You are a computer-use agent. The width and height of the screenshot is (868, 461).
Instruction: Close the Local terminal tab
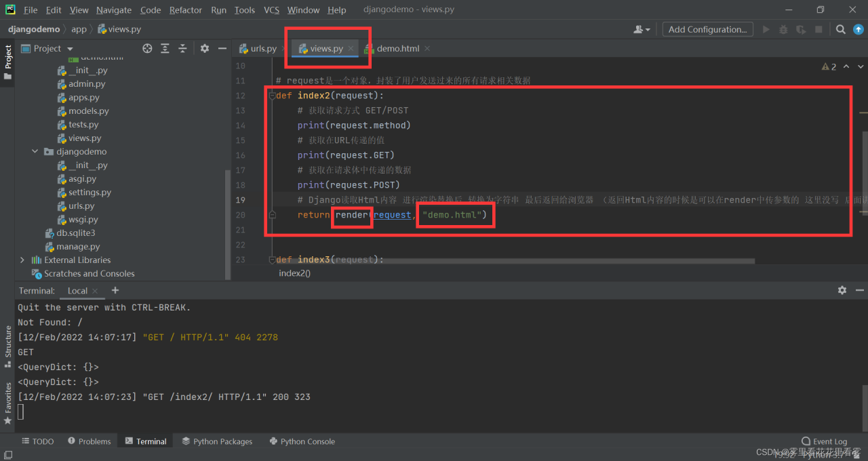click(x=96, y=291)
